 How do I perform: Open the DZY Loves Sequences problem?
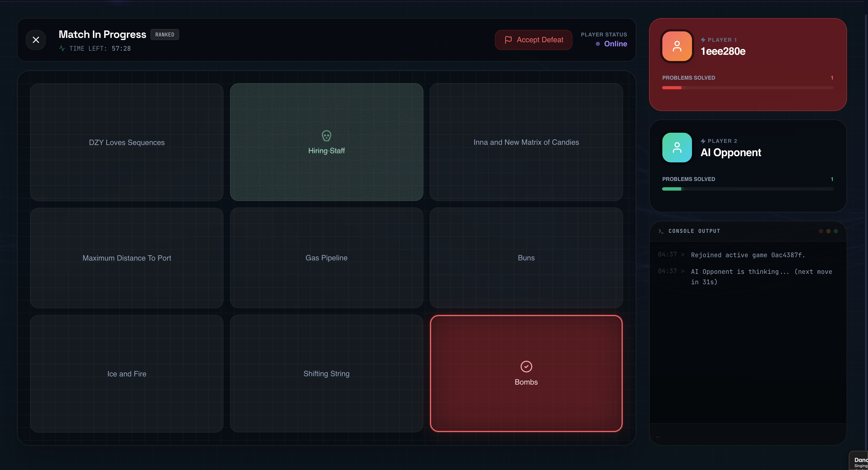click(127, 142)
